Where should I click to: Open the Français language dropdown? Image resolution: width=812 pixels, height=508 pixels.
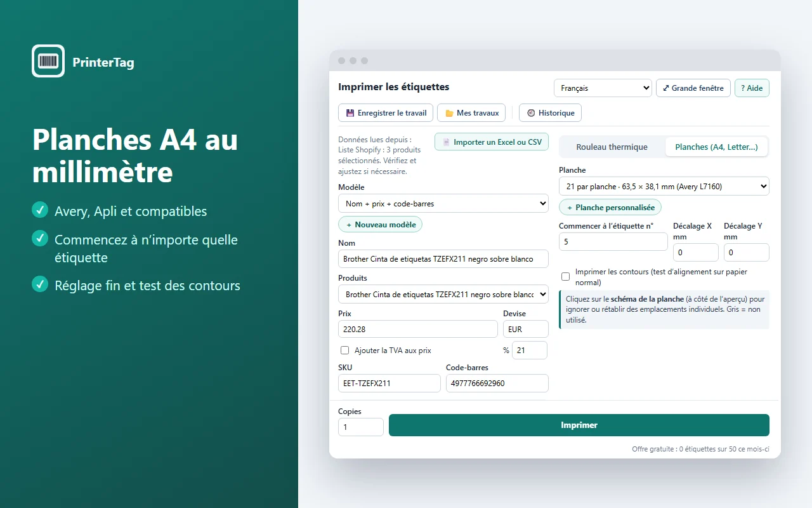tap(603, 88)
